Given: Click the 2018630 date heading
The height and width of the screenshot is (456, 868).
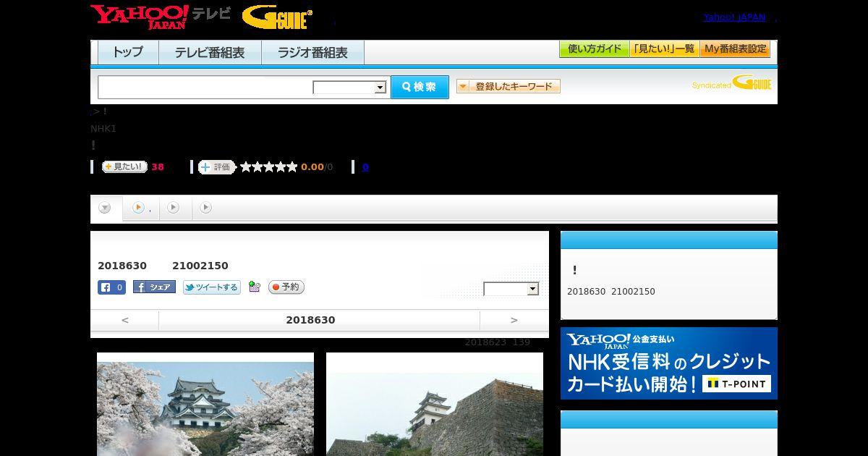Looking at the screenshot, I should click(x=310, y=320).
